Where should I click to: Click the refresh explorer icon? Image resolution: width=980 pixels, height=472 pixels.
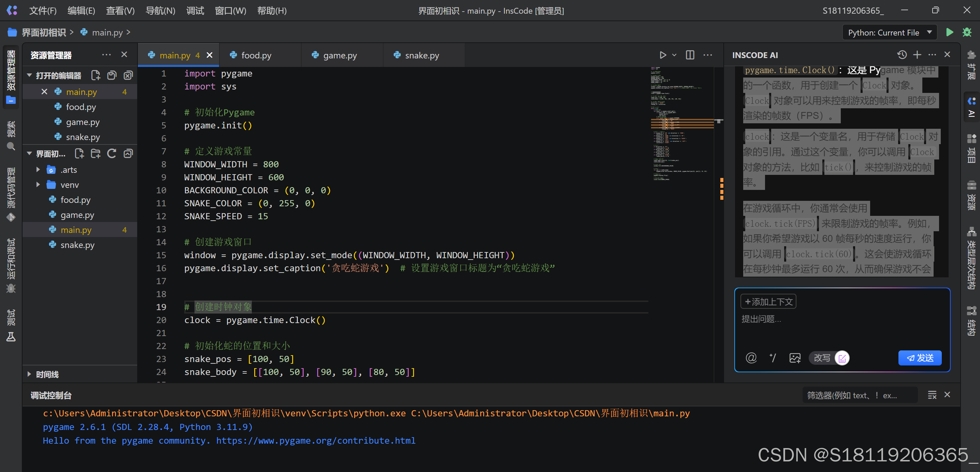112,153
